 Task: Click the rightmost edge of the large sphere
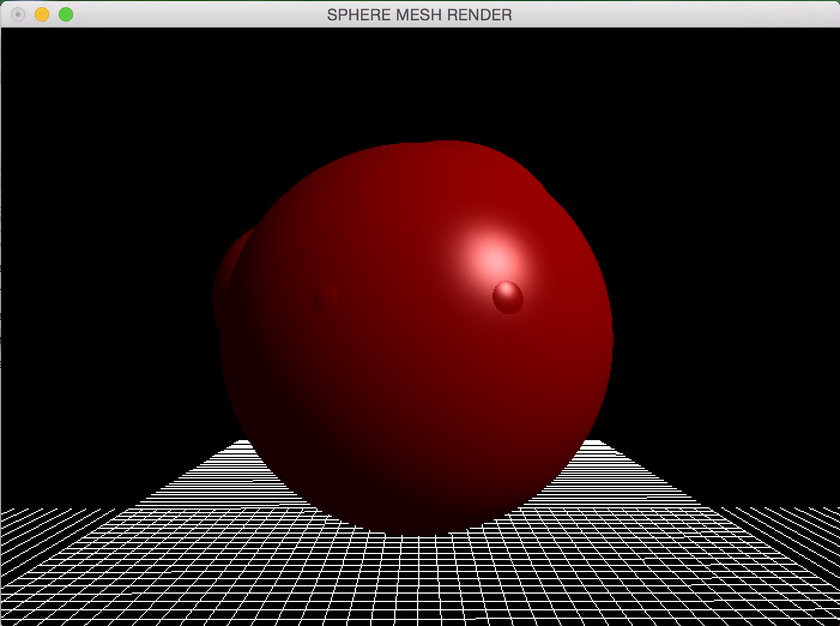point(610,339)
